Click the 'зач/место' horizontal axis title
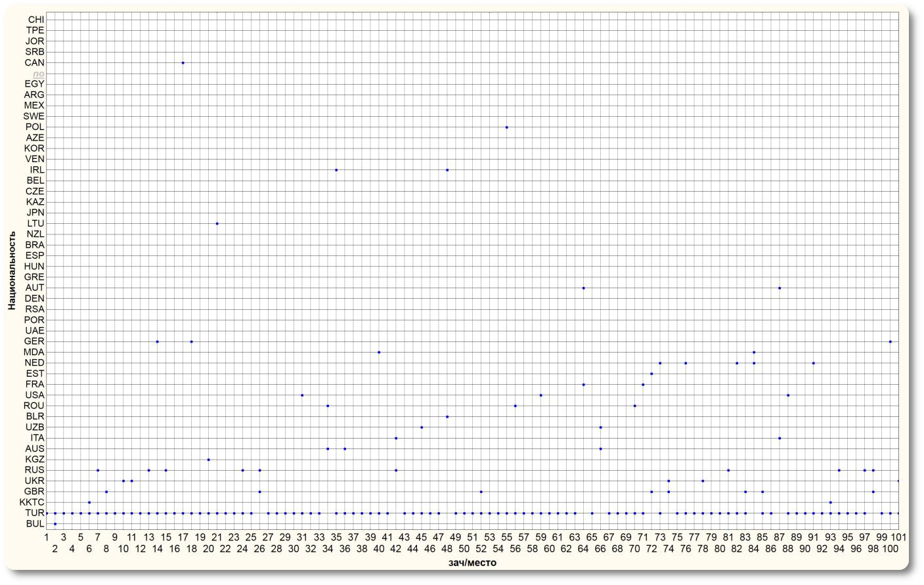This screenshot has width=924, height=585. coord(472,563)
